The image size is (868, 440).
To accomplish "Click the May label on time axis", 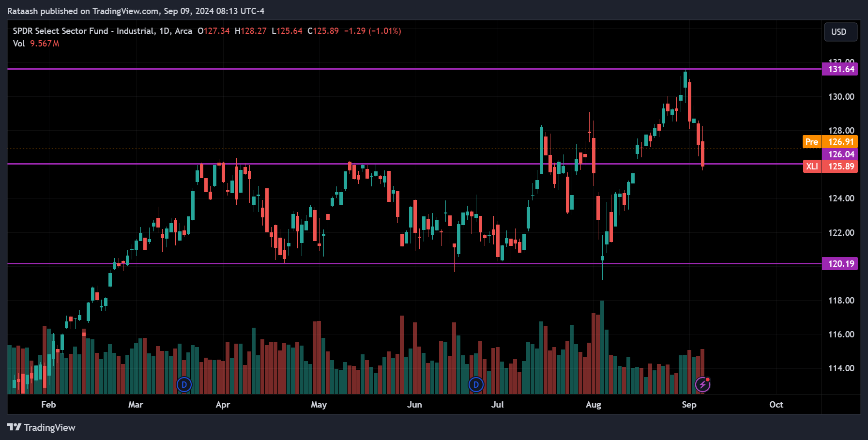I will click(319, 405).
